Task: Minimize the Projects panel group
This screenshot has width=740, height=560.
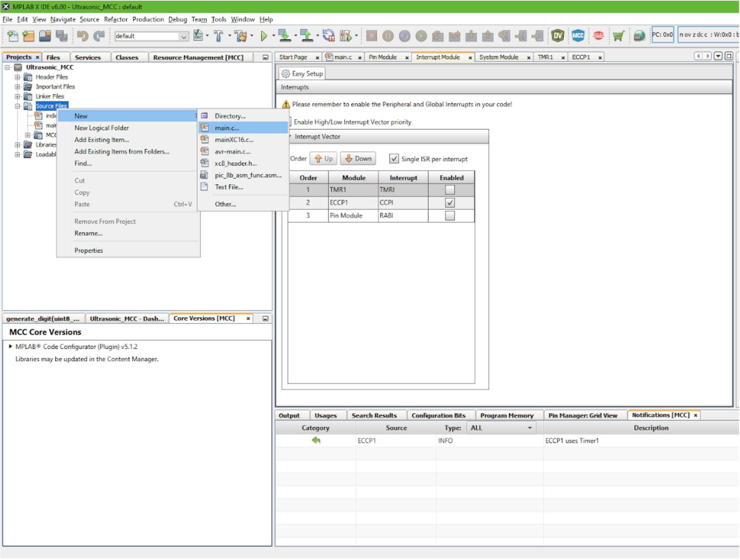Action: coord(265,57)
